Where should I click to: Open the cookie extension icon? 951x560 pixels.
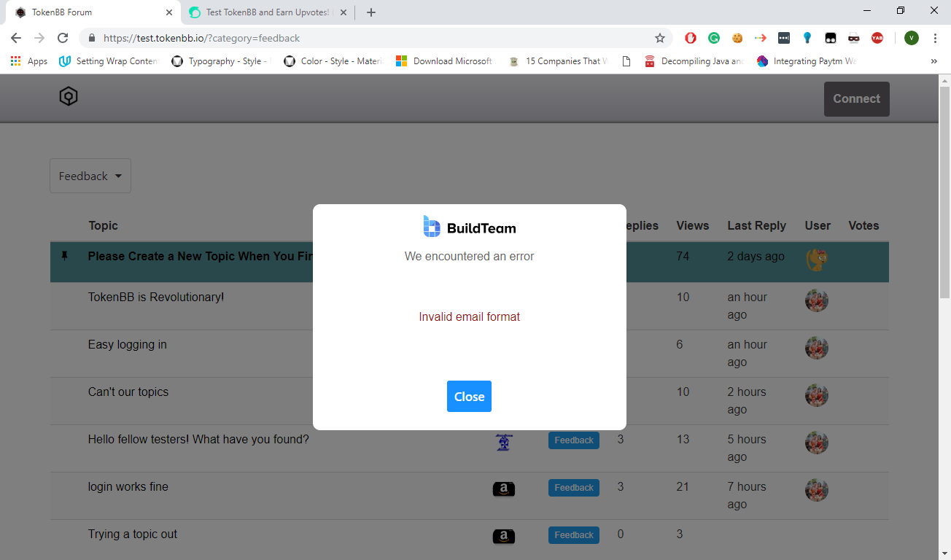737,38
